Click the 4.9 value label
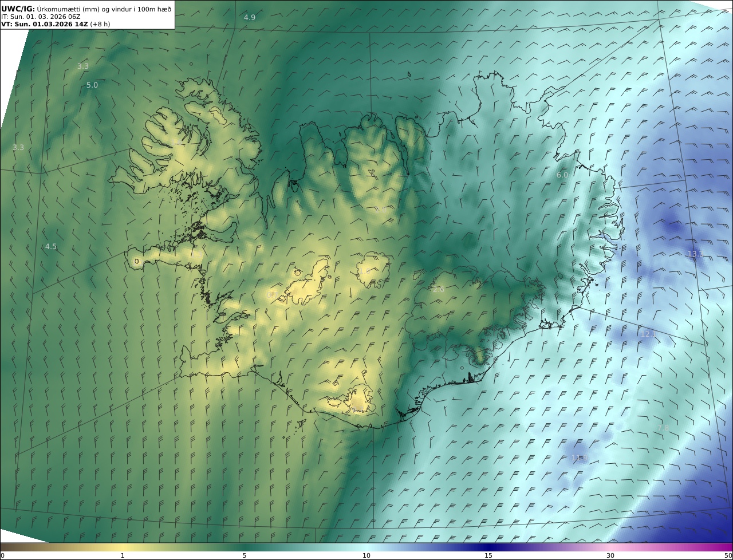The width and height of the screenshot is (733, 560). [x=250, y=18]
